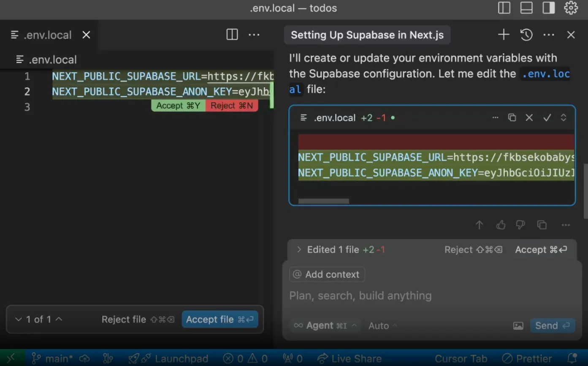The height and width of the screenshot is (366, 588).
Task: Open chat panel more options menu
Action: pos(549,35)
